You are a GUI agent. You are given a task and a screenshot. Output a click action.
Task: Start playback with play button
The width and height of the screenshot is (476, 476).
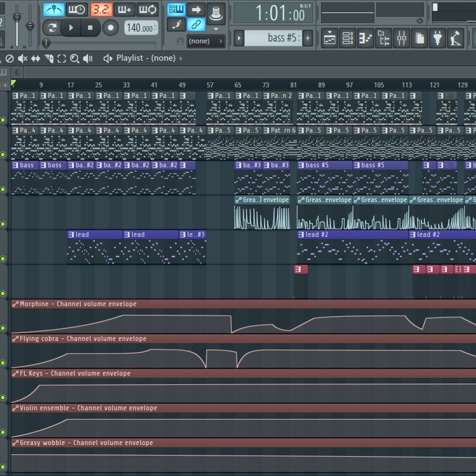[71, 28]
